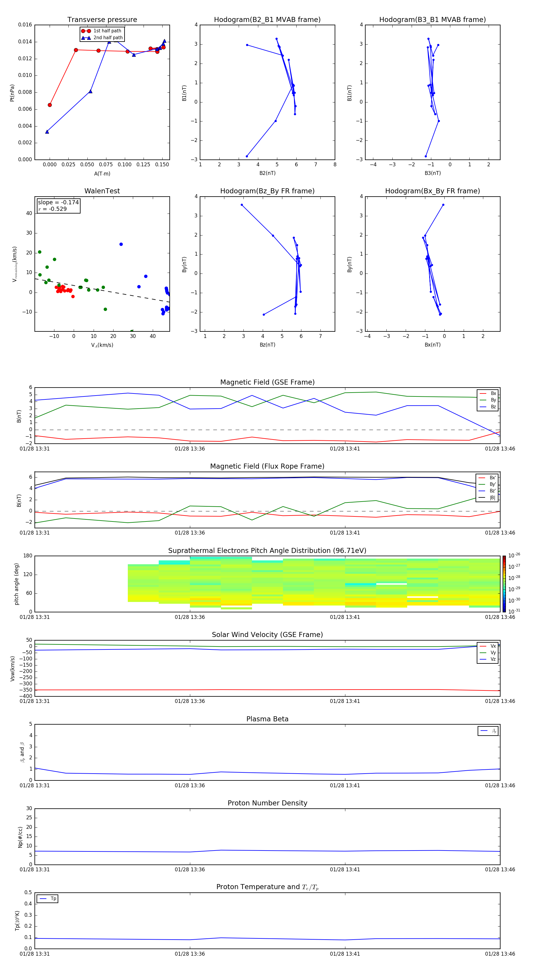The width and height of the screenshot is (535, 980).
Task: Click "Bz'" legend entry in Flux Rope plot
Action: pyautogui.click(x=487, y=491)
